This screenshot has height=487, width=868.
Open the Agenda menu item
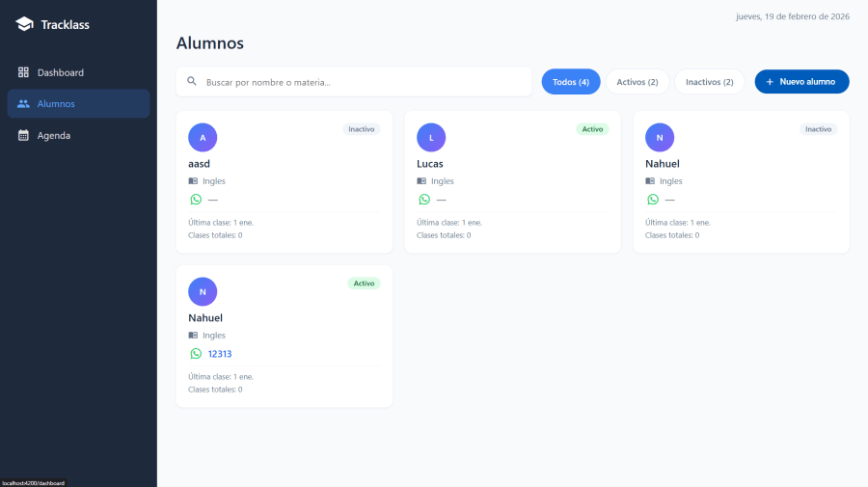79,135
